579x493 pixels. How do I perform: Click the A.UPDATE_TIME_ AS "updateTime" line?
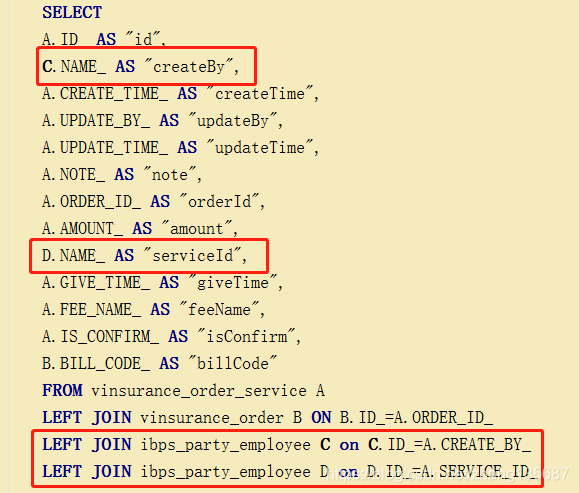[x=180, y=148]
